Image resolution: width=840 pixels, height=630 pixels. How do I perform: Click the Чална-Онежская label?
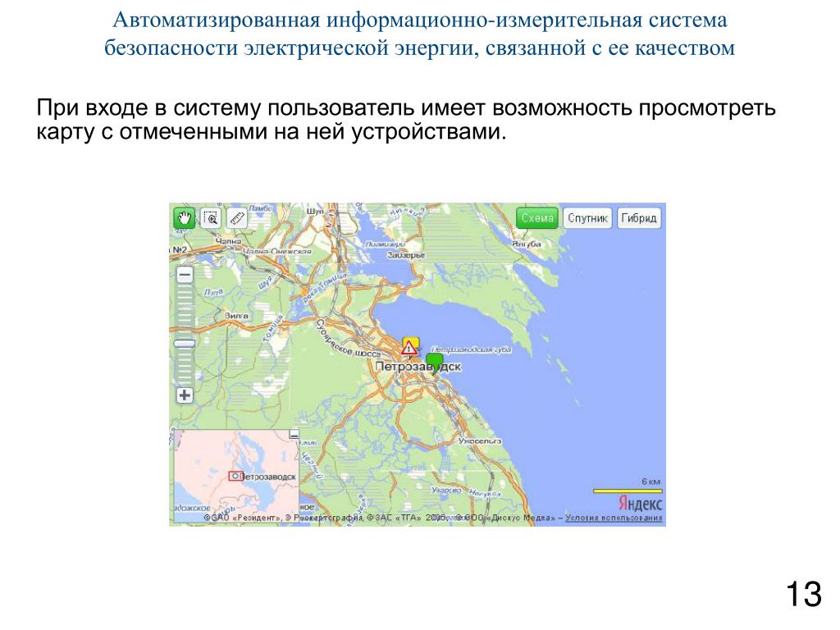tap(277, 251)
